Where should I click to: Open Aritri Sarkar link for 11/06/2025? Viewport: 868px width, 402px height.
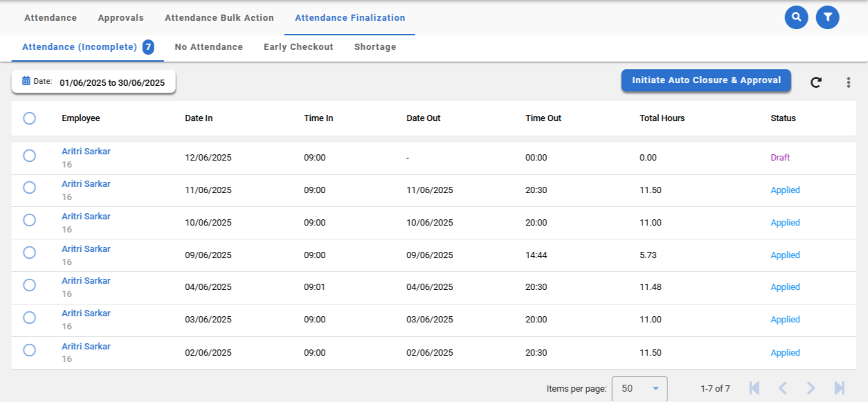coord(86,184)
